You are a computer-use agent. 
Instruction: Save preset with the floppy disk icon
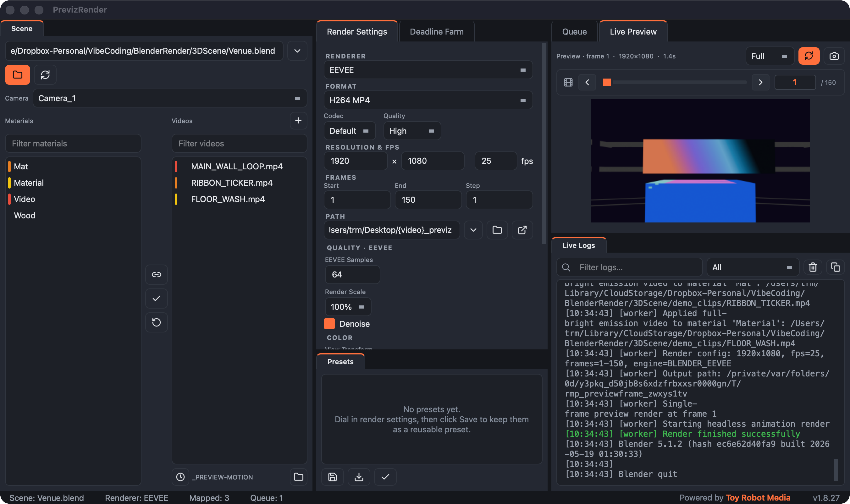(x=332, y=477)
